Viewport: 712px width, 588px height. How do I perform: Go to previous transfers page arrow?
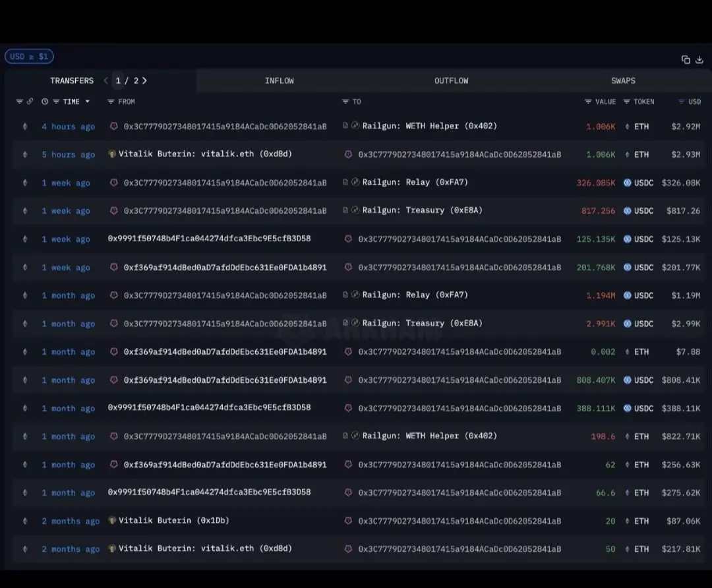(x=105, y=80)
